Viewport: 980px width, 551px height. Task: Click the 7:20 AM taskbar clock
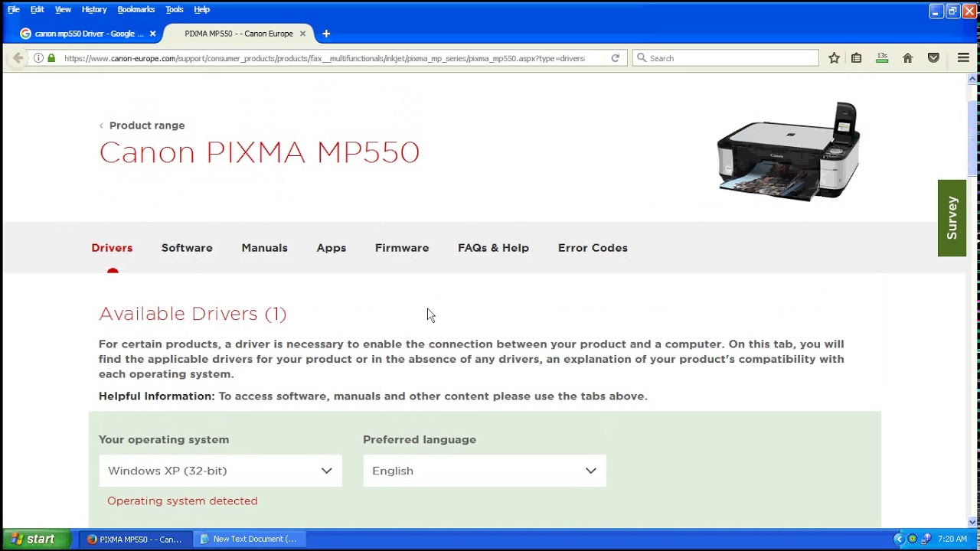[x=952, y=540]
